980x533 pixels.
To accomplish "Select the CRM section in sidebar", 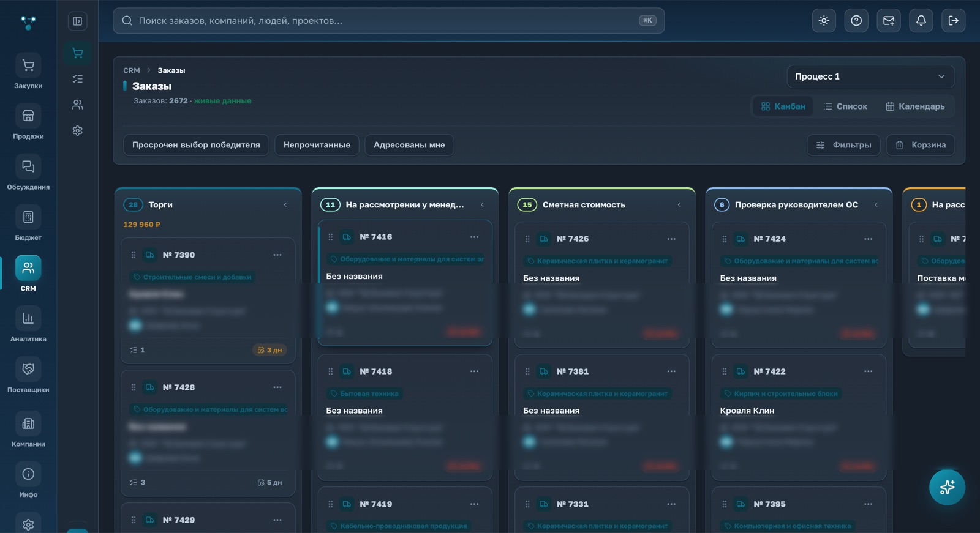I will click(x=28, y=275).
